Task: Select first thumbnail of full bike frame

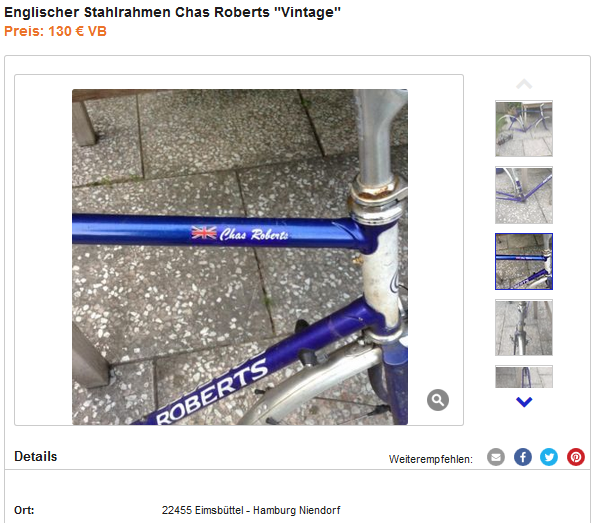Action: (524, 128)
